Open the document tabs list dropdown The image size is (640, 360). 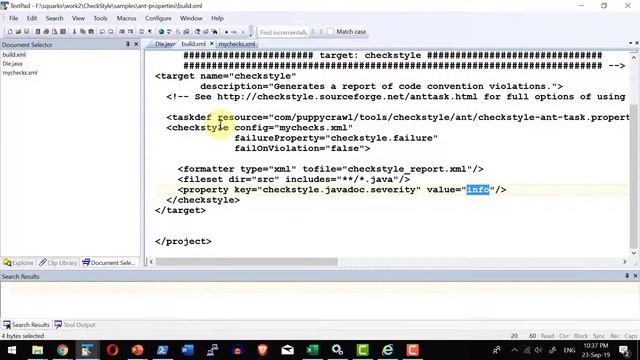631,43
